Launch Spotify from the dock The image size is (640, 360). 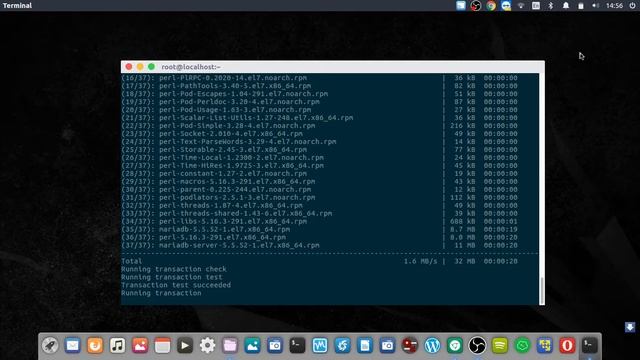click(x=500, y=346)
